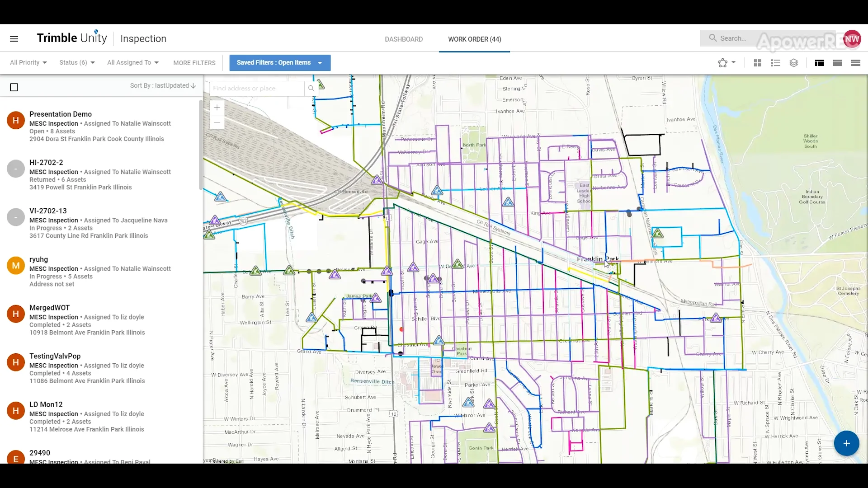Click the draw selection polygon tool icon
Screen dimensions: 868x488
point(722,63)
